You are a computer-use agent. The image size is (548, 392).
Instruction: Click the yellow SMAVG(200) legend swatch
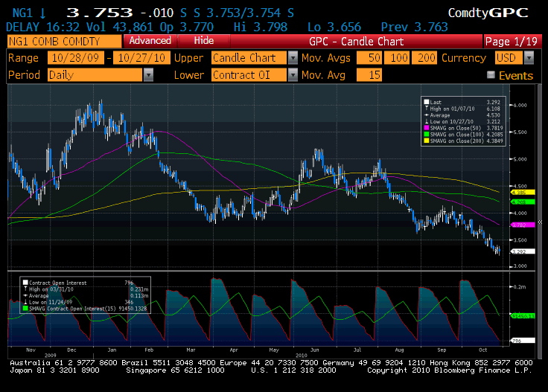point(427,141)
